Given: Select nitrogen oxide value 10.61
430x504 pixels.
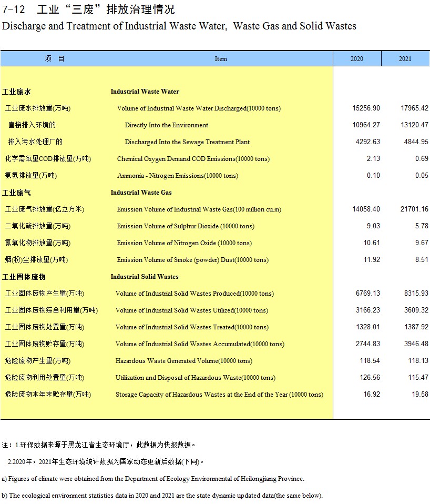Looking at the screenshot, I should 372,243.
